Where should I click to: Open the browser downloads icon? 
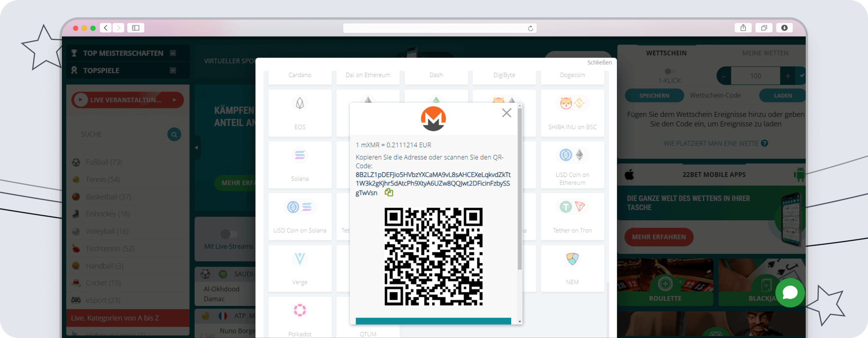pos(784,28)
